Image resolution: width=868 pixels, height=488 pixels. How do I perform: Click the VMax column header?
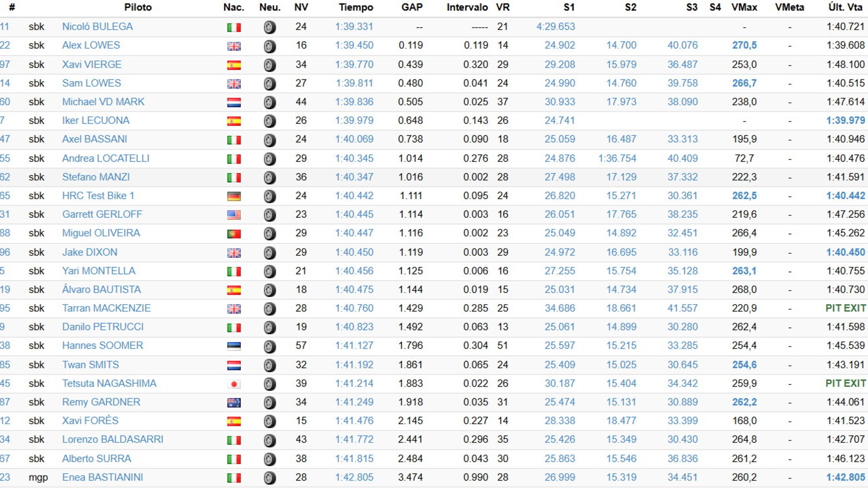[744, 7]
